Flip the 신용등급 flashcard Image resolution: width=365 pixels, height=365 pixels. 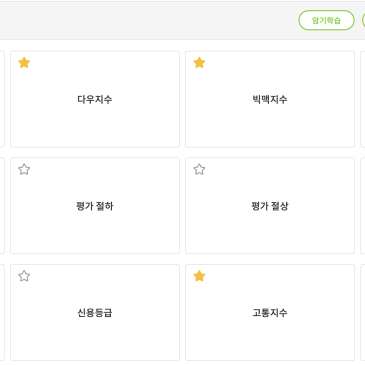pyautogui.click(x=95, y=313)
